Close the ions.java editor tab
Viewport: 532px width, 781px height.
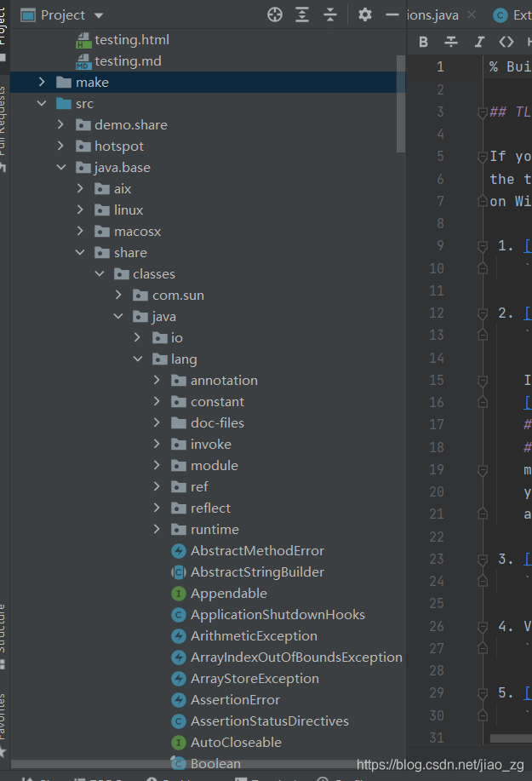coord(472,15)
